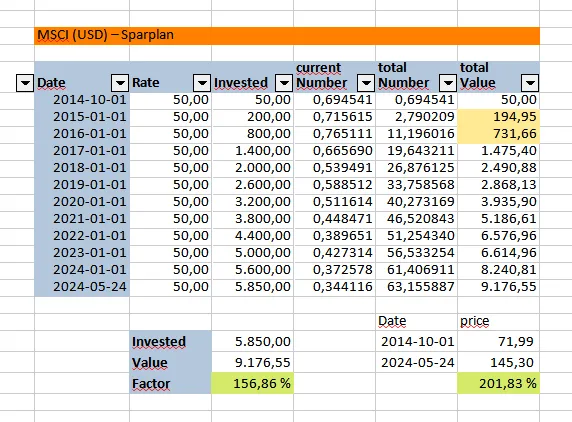Select green percentage cell 201,83 %
The height and width of the screenshot is (422, 572).
click(x=499, y=384)
